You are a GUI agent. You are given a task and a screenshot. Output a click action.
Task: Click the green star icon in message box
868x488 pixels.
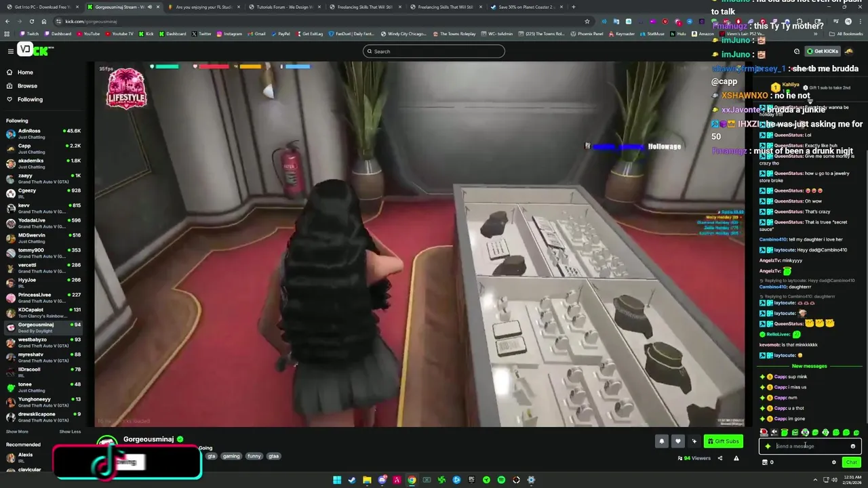[x=768, y=446]
